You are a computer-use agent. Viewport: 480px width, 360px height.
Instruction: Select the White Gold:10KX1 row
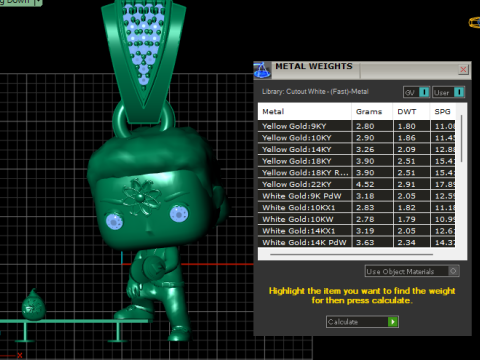point(356,208)
